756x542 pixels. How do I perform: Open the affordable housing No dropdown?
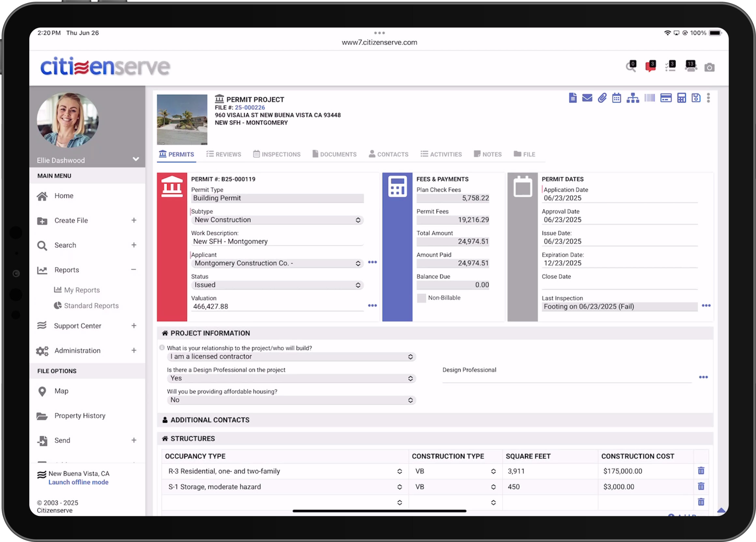291,400
